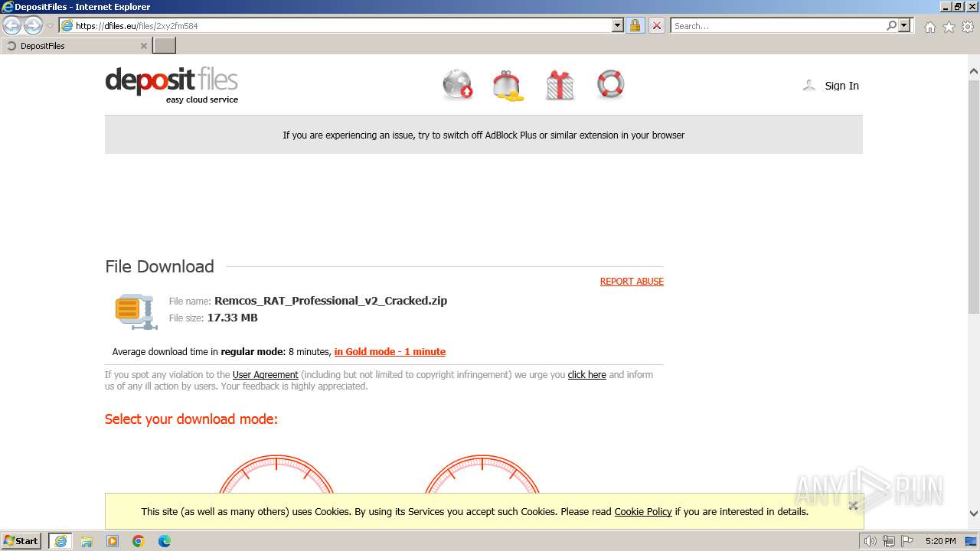
Task: Click the zip archive file icon
Action: (x=136, y=311)
